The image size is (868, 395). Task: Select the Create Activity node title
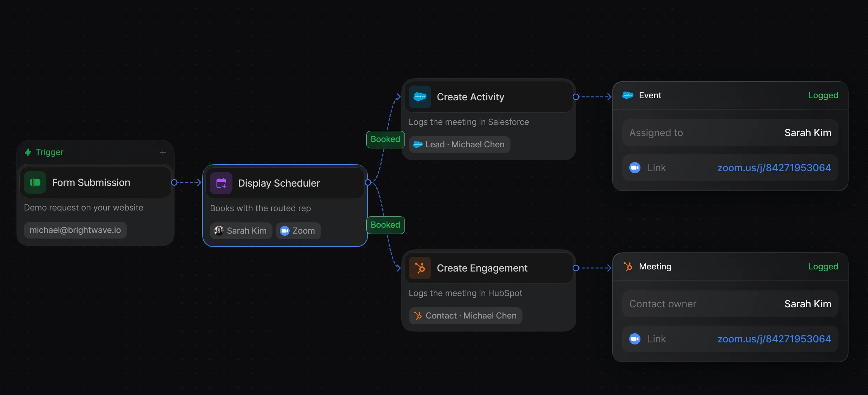(x=471, y=97)
